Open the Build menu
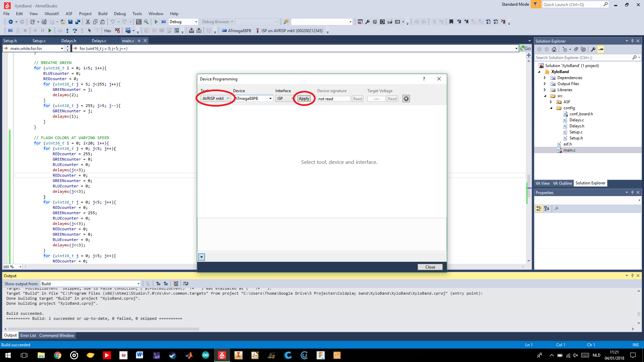The height and width of the screenshot is (362, 644). pos(103,14)
